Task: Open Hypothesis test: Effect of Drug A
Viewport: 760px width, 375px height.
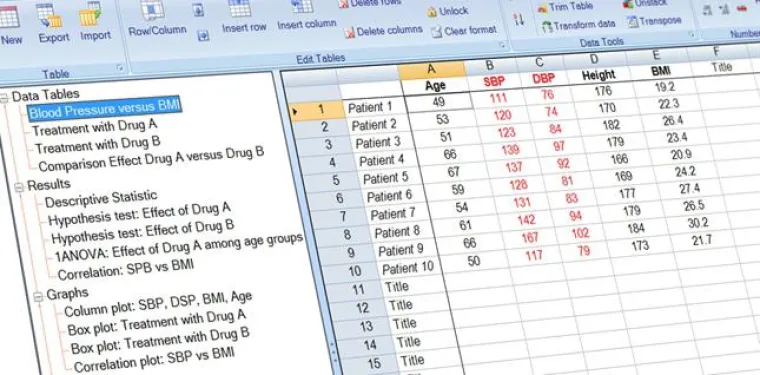Action: pyautogui.click(x=140, y=215)
